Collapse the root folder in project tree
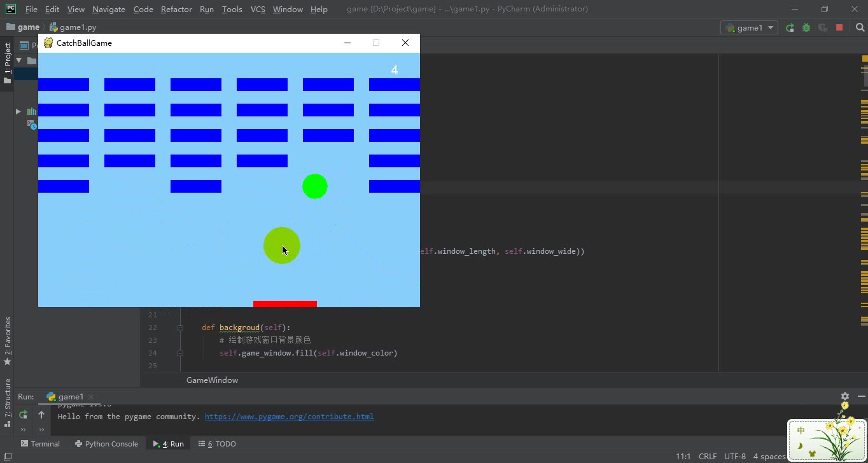 (x=18, y=60)
